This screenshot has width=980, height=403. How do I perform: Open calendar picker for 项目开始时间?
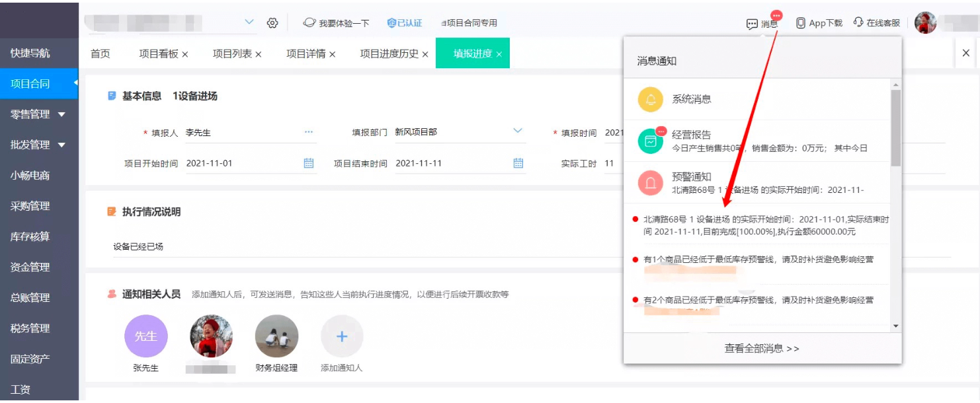click(x=308, y=163)
